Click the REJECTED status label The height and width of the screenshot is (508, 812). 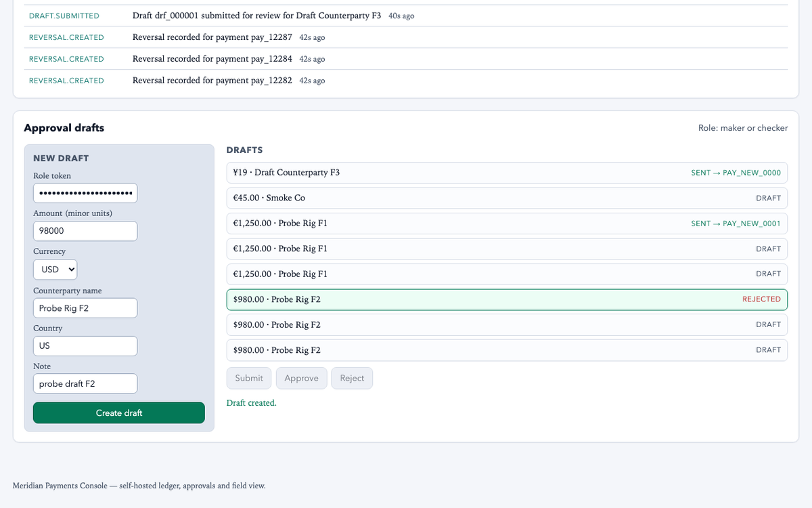(761, 299)
